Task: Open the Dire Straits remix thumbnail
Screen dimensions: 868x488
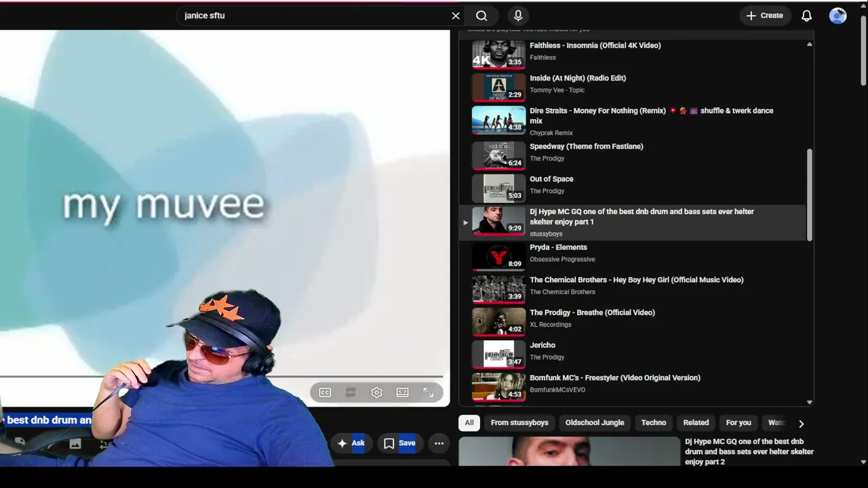Action: 498,120
